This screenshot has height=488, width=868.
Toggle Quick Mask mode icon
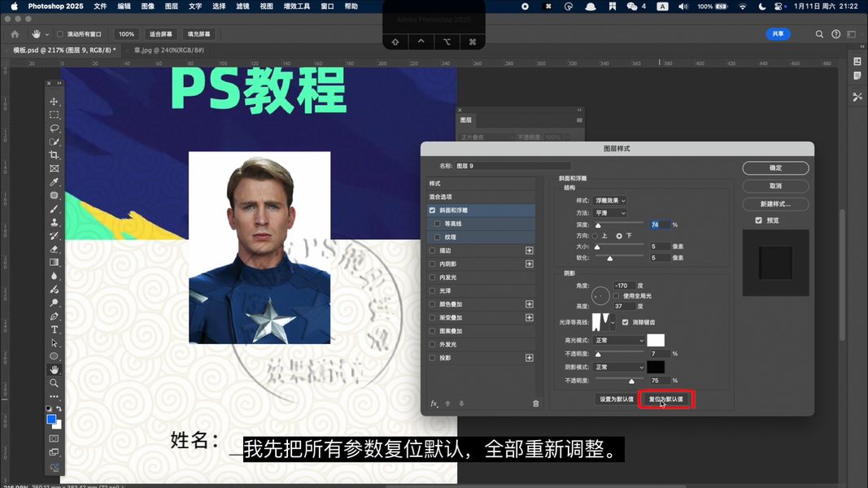tap(54, 438)
